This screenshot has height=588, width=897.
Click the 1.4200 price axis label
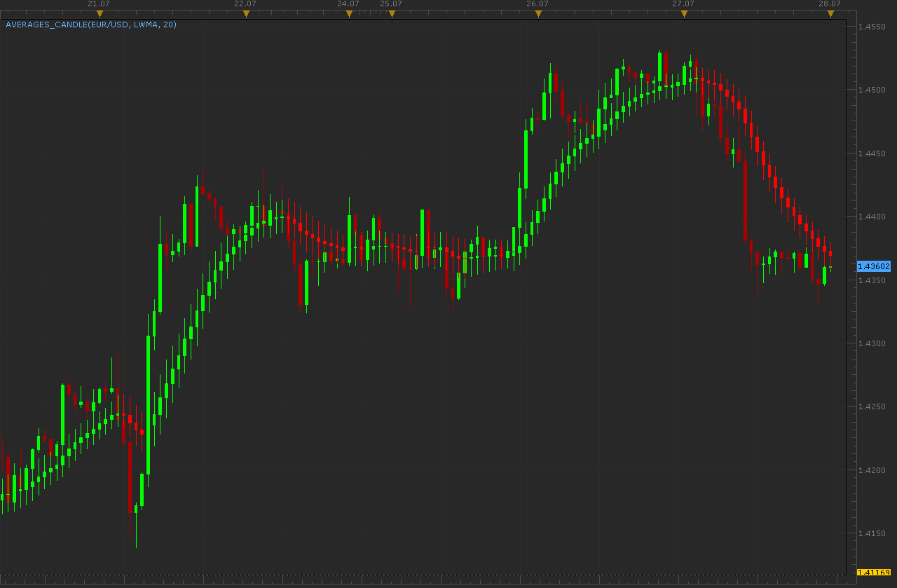pos(872,470)
